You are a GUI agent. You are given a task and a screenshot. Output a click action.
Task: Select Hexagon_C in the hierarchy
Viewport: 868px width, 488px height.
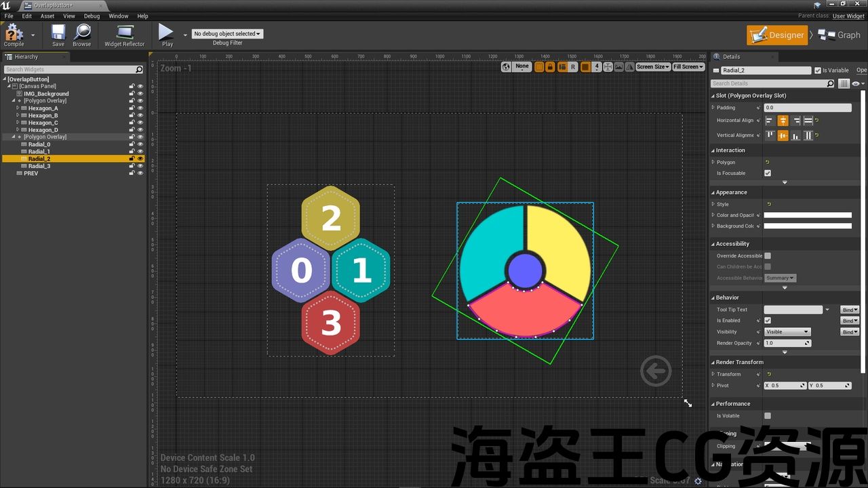click(43, 123)
